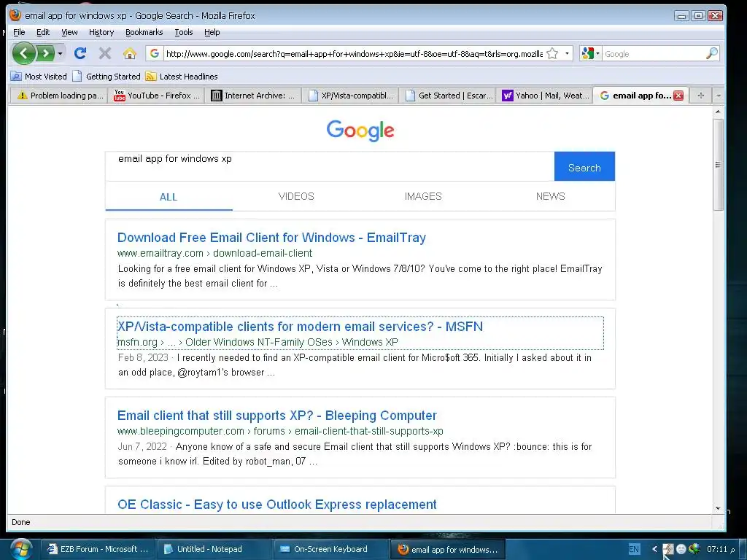Open the search engine selector dropdown

(591, 53)
